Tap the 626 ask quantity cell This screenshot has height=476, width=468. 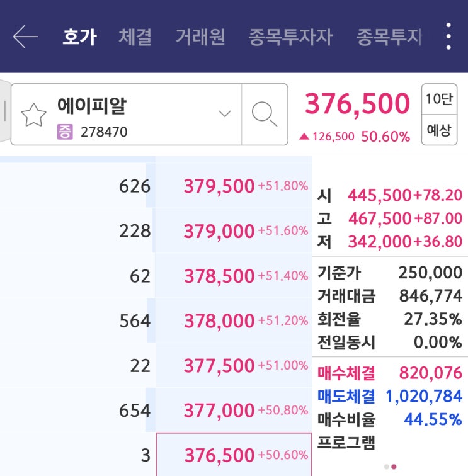pyautogui.click(x=135, y=186)
